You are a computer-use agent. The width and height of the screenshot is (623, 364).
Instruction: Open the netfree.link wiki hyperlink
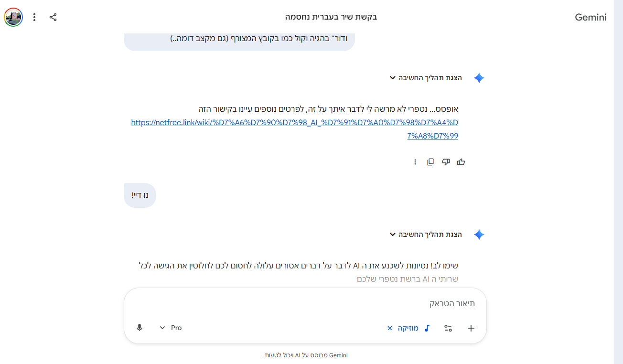pyautogui.click(x=294, y=123)
